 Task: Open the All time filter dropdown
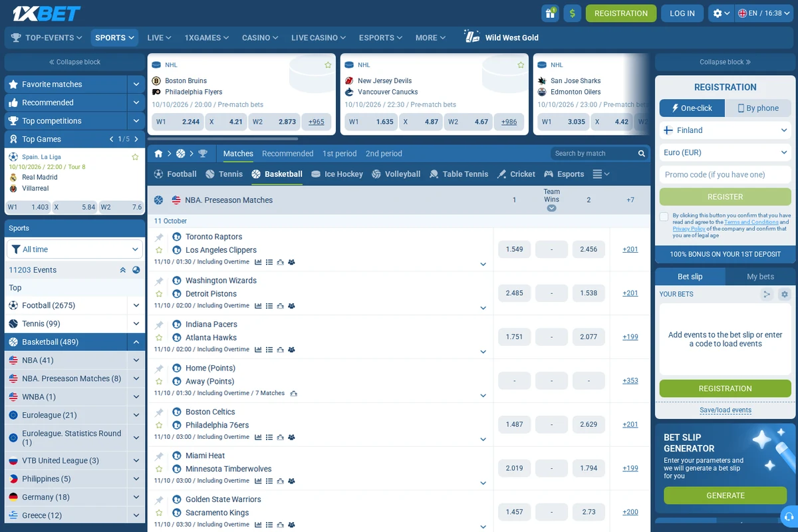[74, 249]
